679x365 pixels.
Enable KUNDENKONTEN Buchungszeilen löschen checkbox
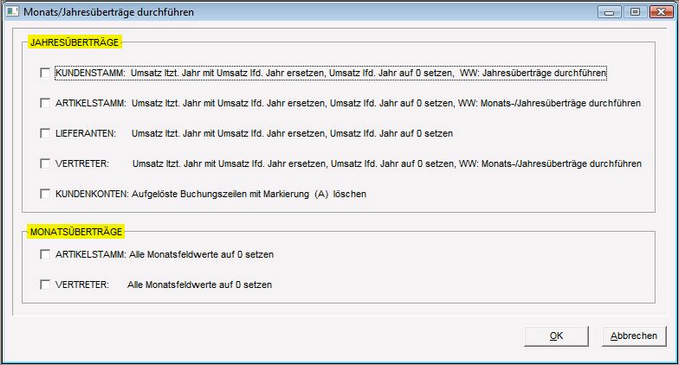tap(45, 194)
